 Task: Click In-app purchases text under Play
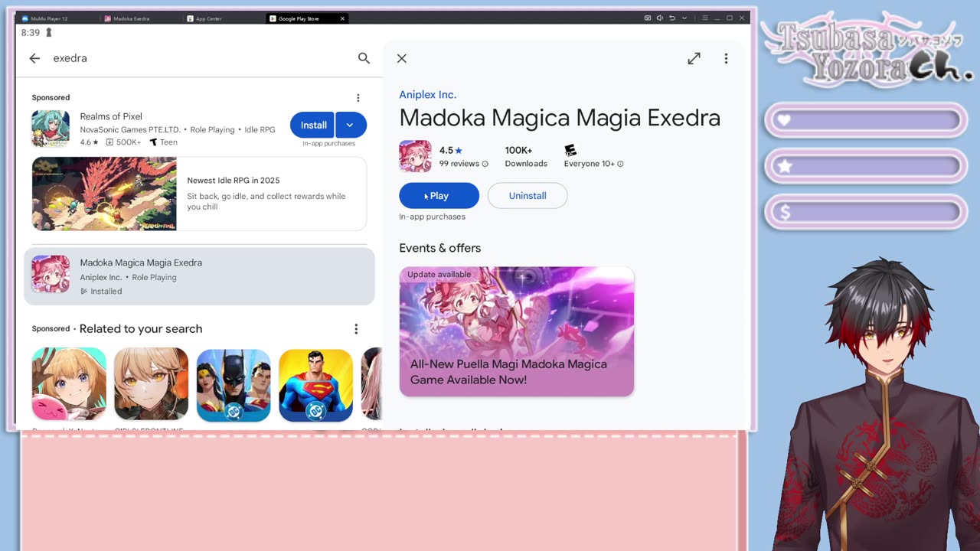click(x=432, y=217)
